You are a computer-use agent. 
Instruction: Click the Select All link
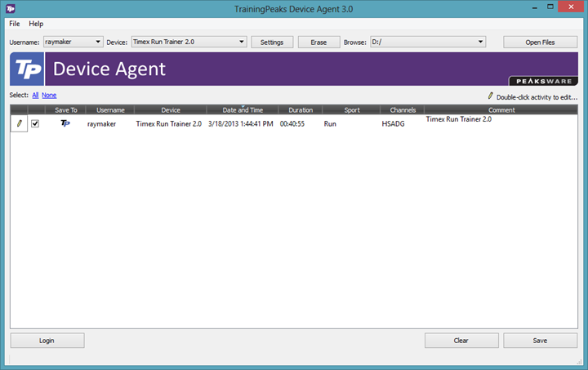(35, 96)
